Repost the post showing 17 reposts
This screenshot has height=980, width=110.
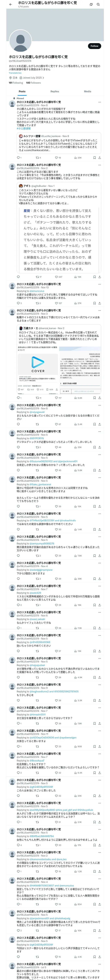[37, 277]
